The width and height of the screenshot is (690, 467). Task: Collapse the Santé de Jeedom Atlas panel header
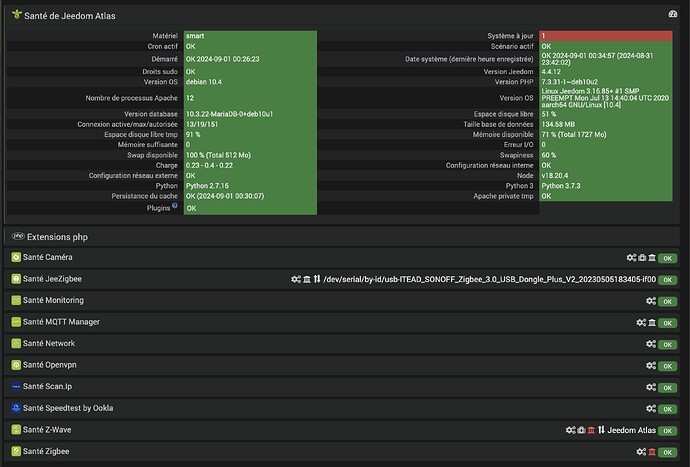point(72,15)
